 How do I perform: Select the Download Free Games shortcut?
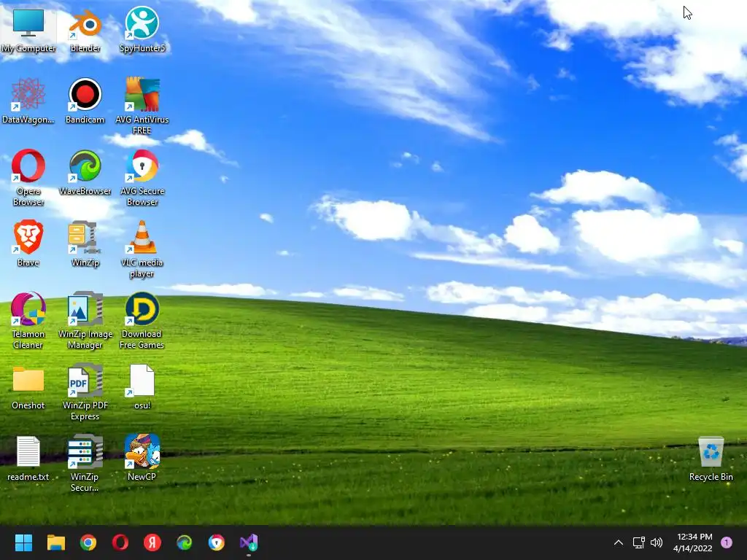142,321
